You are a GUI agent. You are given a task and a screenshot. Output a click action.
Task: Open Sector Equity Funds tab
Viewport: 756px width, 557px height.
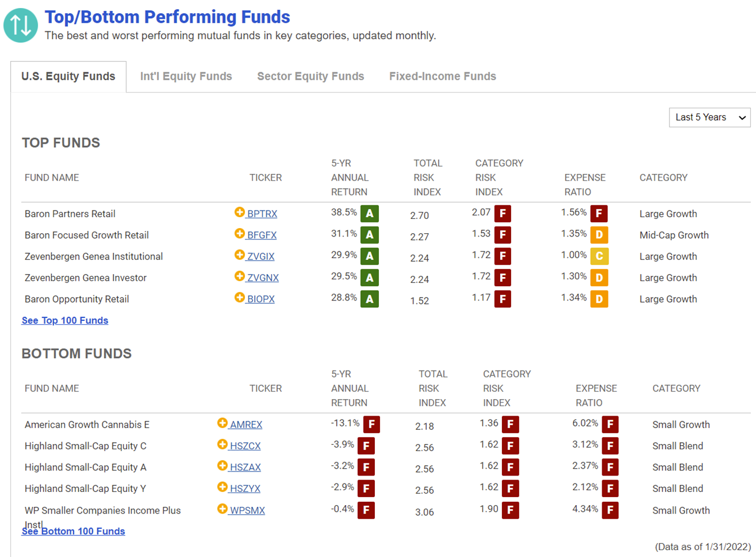click(310, 76)
